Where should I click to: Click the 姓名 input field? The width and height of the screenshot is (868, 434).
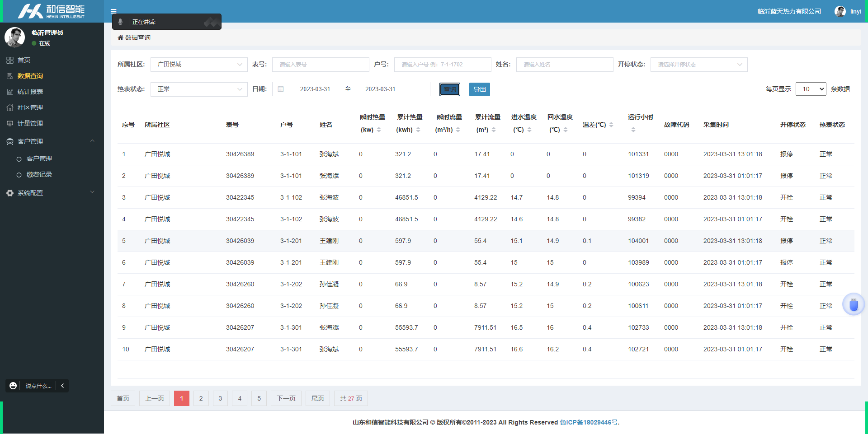565,65
